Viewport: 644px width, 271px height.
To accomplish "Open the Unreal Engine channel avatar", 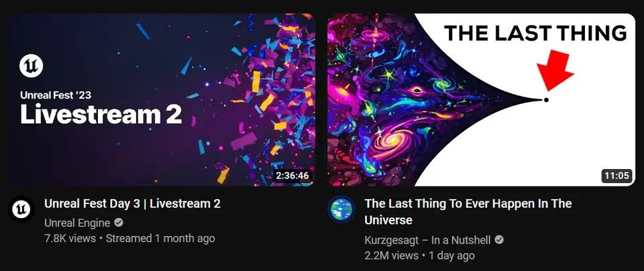I will coord(21,209).
